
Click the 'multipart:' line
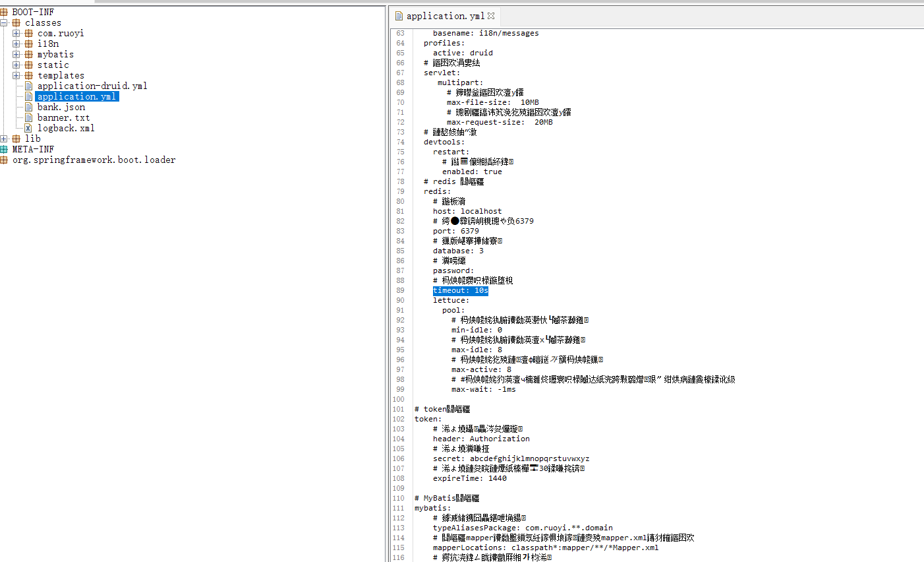461,82
